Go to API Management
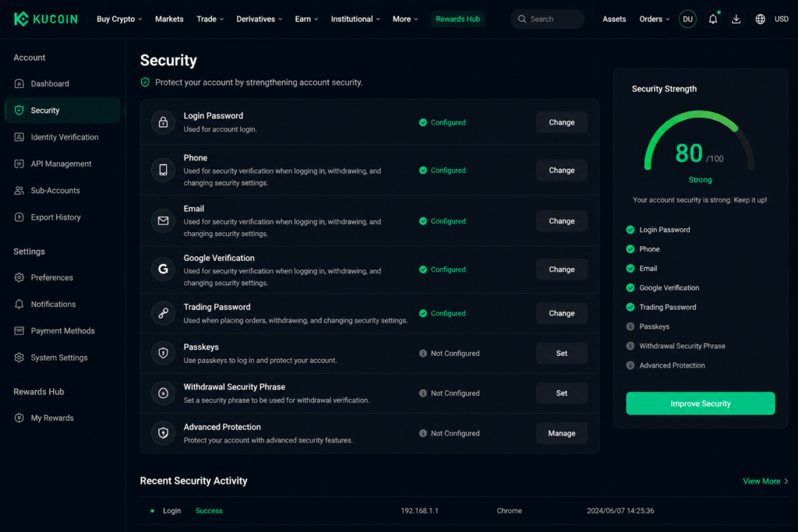The image size is (798, 532). [62, 164]
